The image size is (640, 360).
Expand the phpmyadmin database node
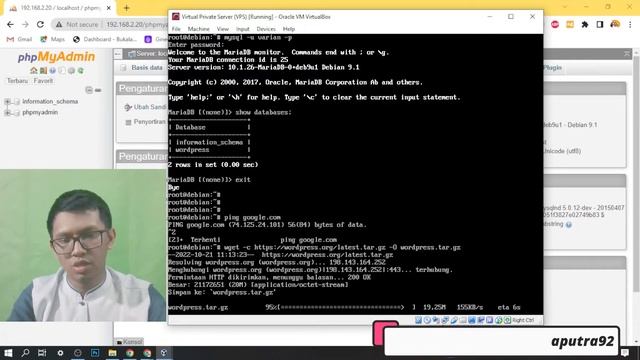coord(7,112)
